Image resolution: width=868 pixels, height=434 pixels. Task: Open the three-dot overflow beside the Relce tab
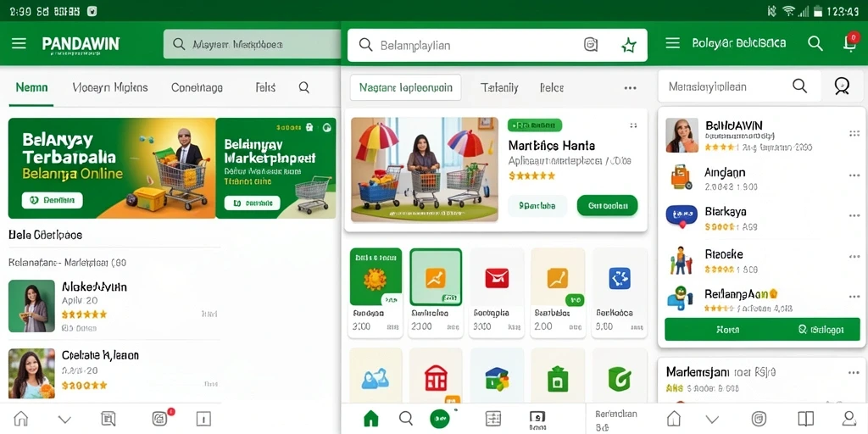coord(630,88)
